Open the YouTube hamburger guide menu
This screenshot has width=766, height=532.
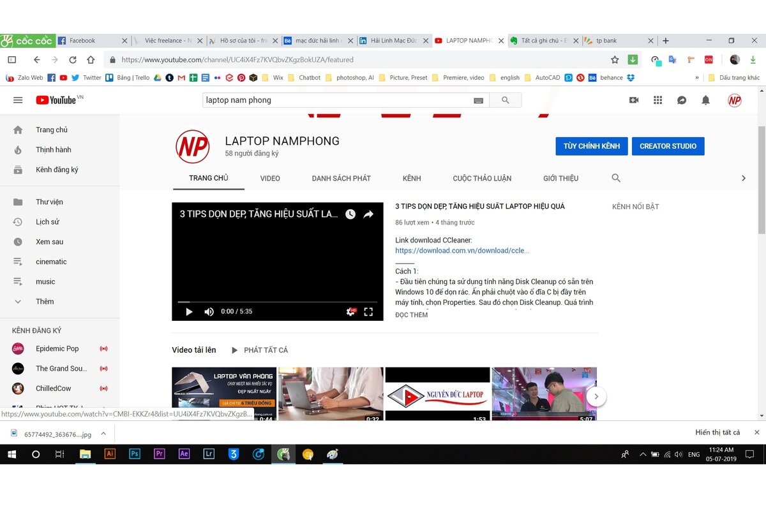point(18,100)
